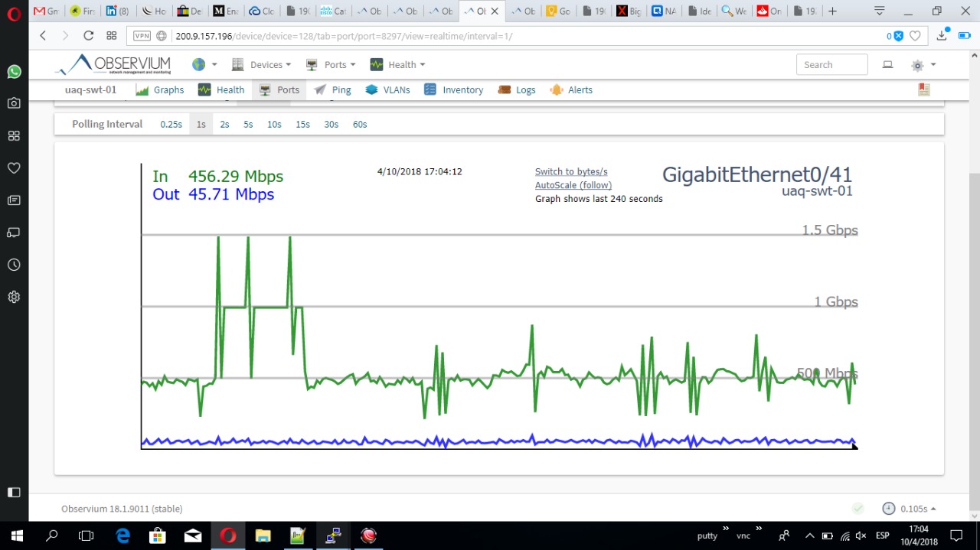This screenshot has width=980, height=550.
Task: Open the device Alerts tab
Action: [x=571, y=89]
